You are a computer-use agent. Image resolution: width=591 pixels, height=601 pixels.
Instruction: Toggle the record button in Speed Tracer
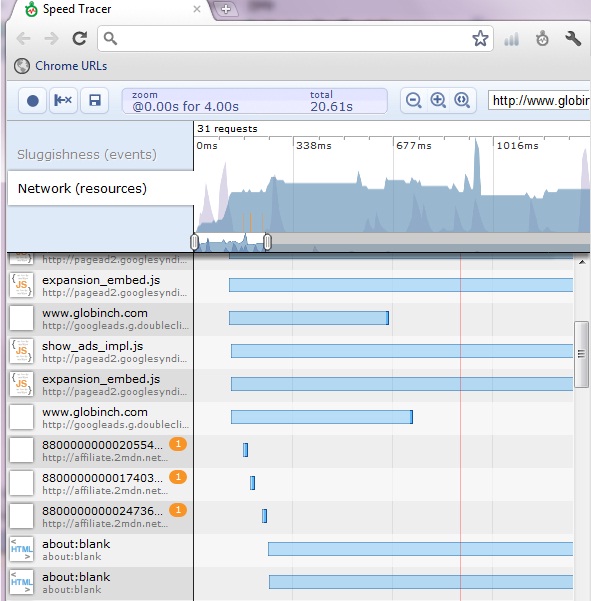(x=33, y=101)
